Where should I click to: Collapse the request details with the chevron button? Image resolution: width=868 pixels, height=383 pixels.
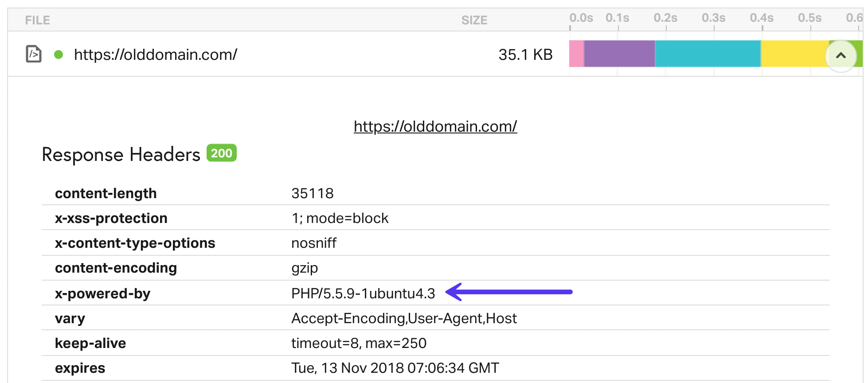(841, 55)
